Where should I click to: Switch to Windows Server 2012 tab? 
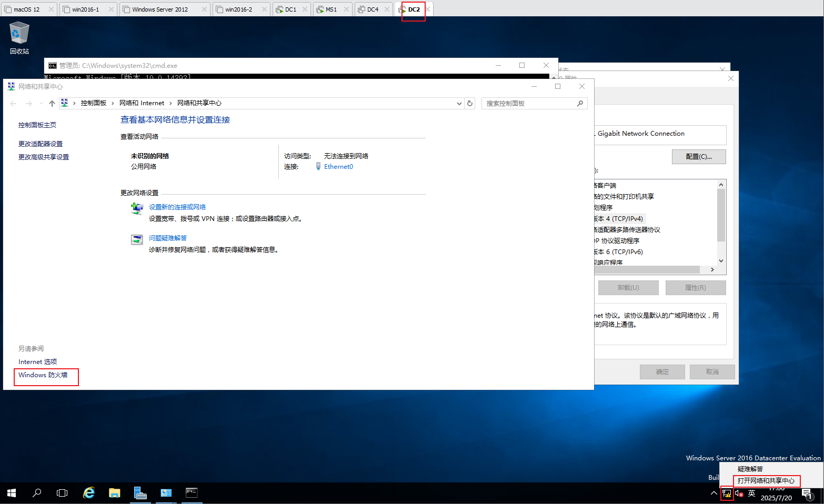[165, 9]
